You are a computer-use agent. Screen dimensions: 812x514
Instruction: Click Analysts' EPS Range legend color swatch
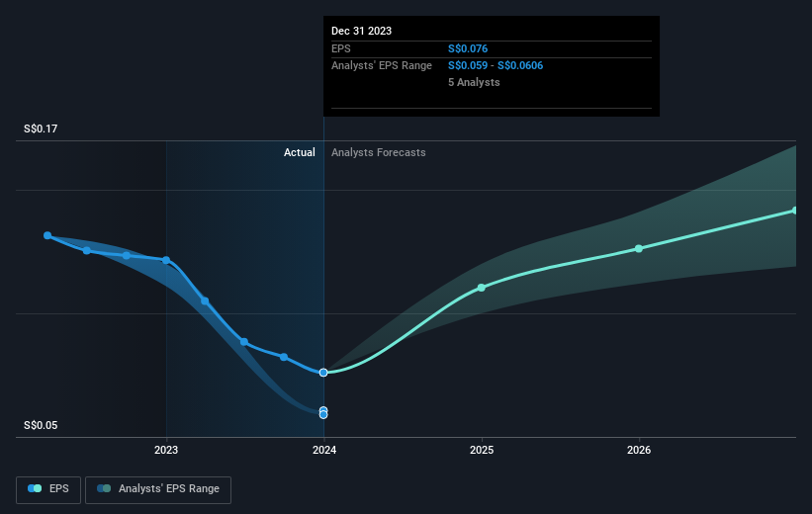[104, 488]
